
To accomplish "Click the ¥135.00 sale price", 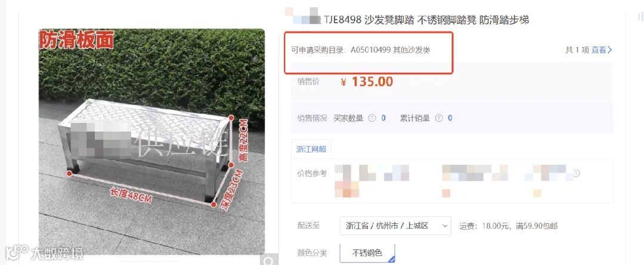I will tap(367, 82).
